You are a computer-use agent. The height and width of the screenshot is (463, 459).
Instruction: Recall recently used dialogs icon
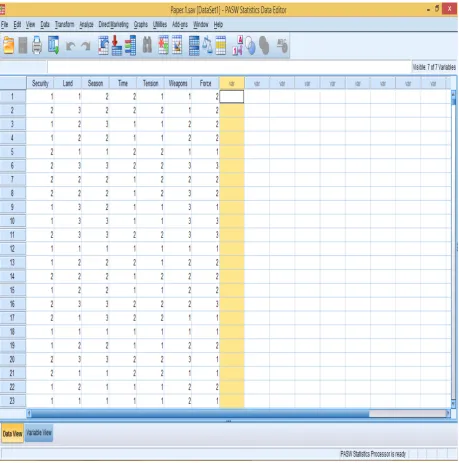point(53,45)
